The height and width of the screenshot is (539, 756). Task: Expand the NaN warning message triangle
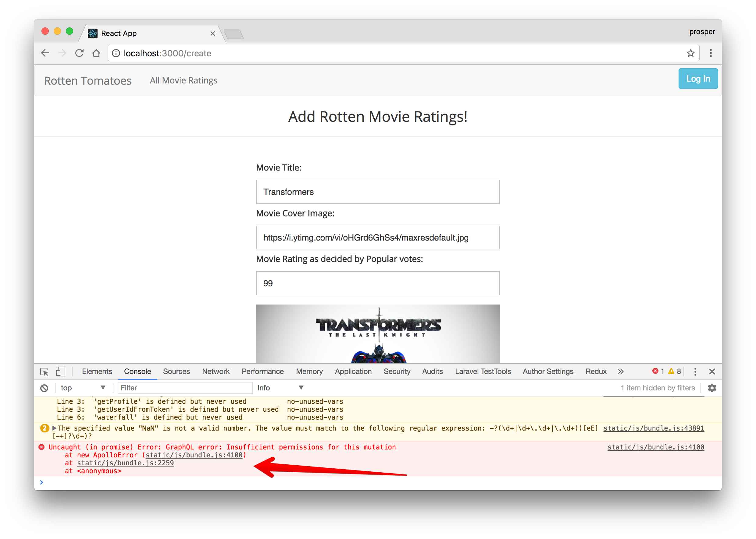[55, 428]
